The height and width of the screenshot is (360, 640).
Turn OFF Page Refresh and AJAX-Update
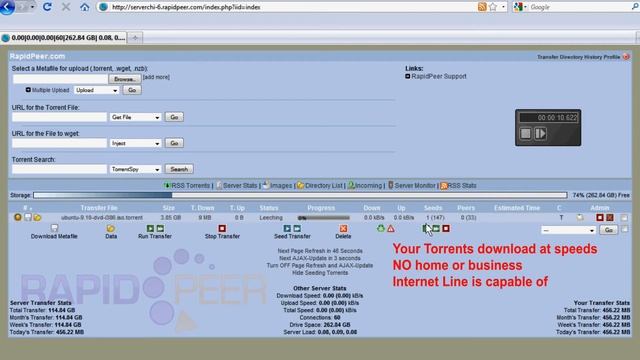click(320, 265)
